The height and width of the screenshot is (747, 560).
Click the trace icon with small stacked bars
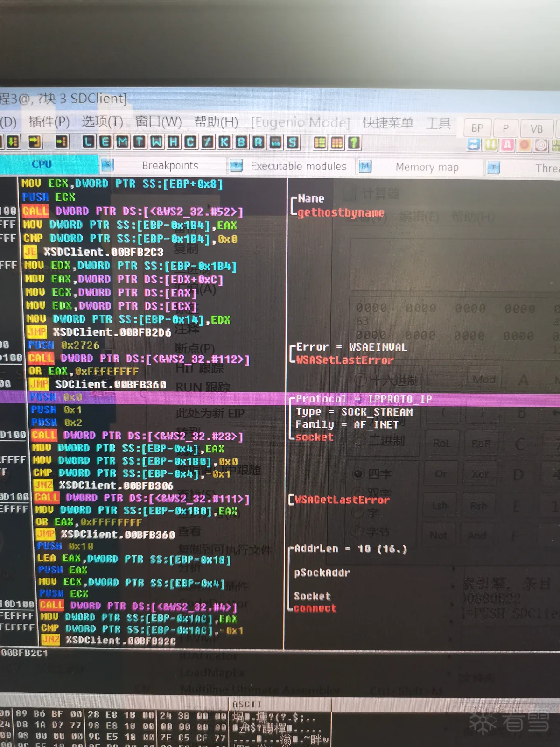click(62, 141)
